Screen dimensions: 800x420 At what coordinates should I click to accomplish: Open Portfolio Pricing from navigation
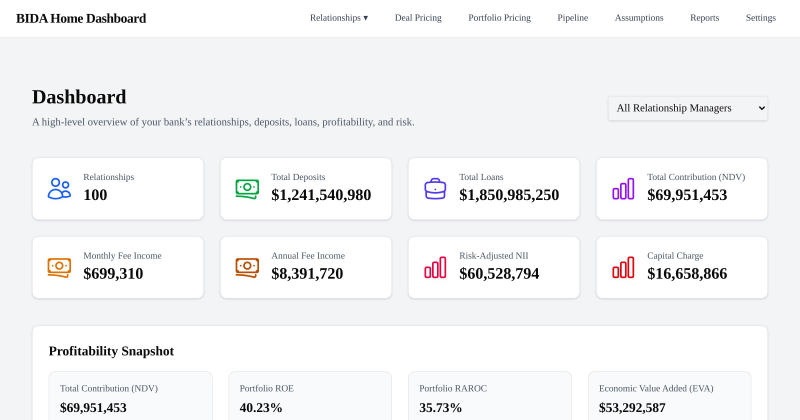(x=499, y=18)
